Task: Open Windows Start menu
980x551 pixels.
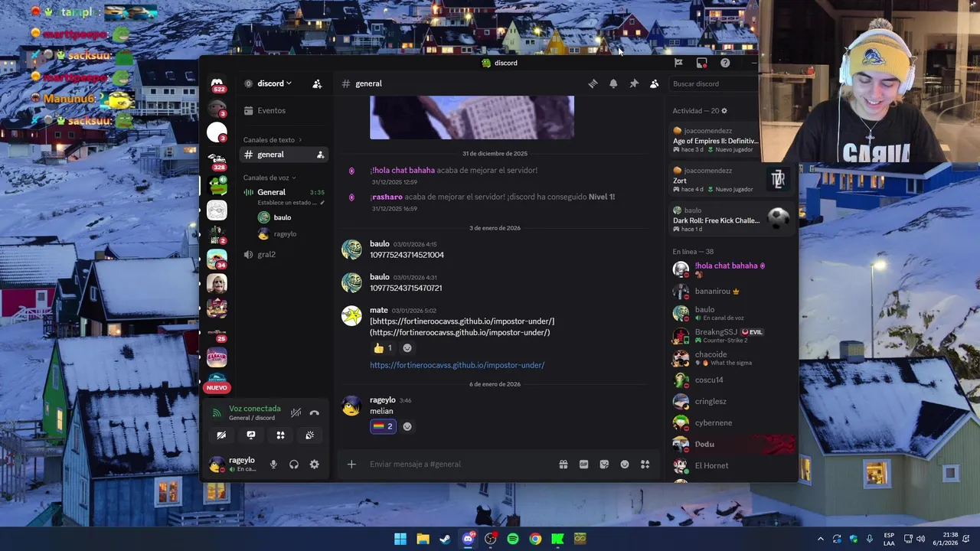Action: (400, 539)
